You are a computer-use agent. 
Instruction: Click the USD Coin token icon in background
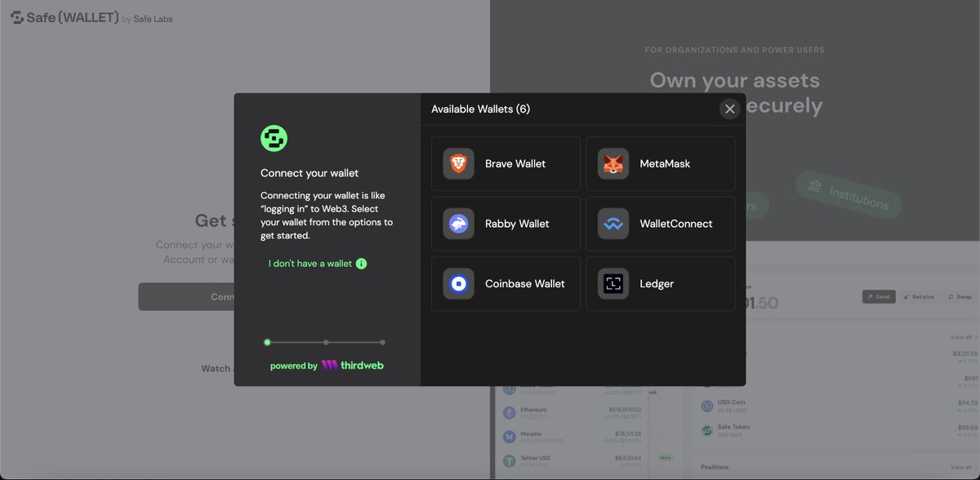[x=707, y=407]
